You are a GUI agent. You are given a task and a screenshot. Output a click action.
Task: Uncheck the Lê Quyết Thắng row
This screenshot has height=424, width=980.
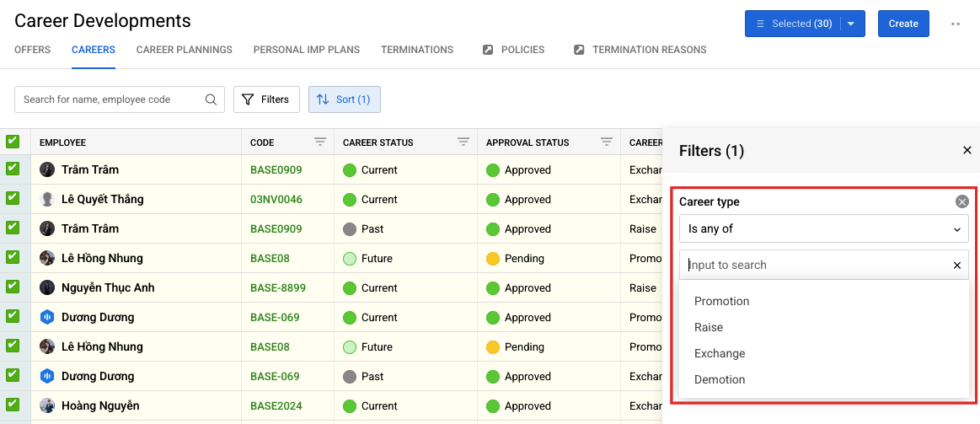(13, 198)
